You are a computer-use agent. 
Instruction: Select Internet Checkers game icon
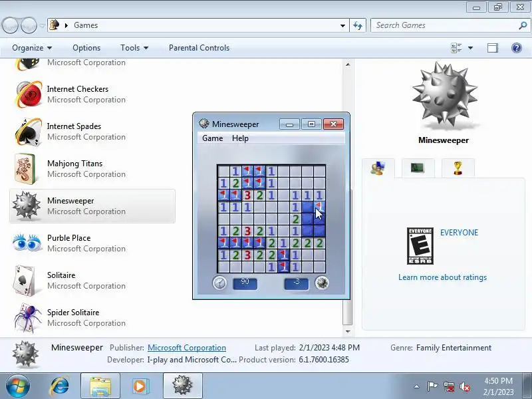point(29,94)
